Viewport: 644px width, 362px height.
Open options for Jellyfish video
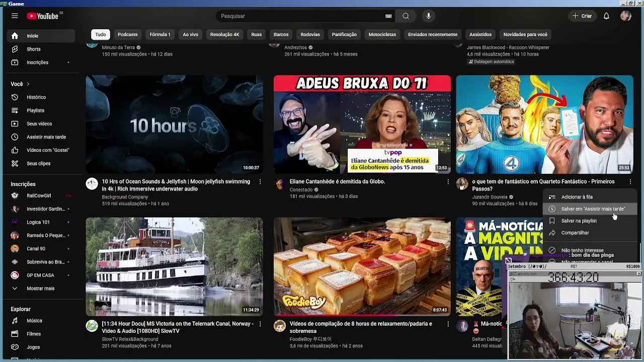260,182
